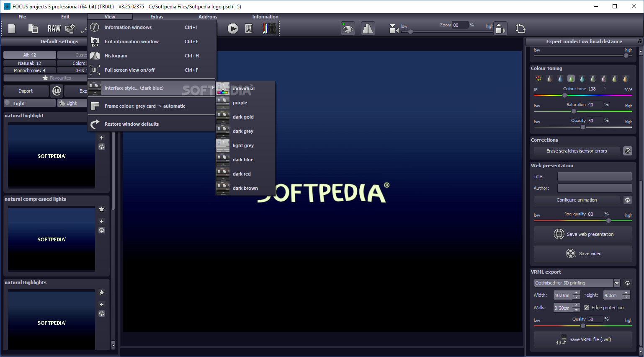Click the zoom high icon
This screenshot has height=357, width=644.
point(500,28)
